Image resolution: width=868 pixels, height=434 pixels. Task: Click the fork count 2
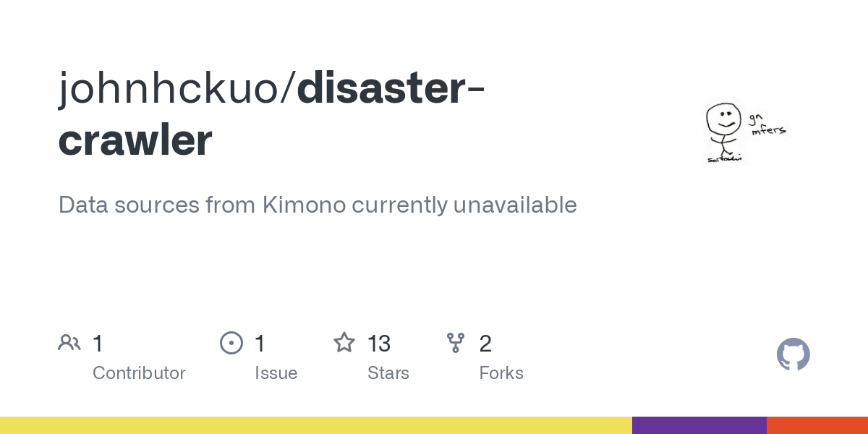coord(485,344)
